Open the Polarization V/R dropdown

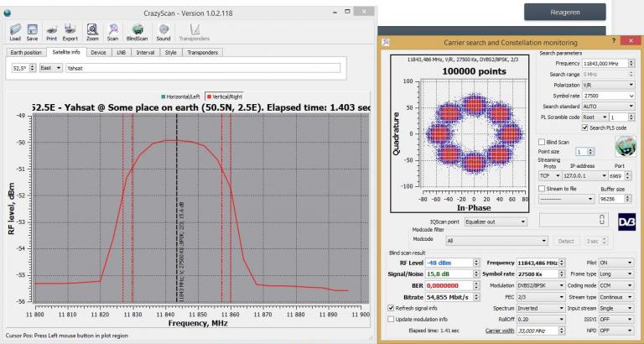click(608, 85)
